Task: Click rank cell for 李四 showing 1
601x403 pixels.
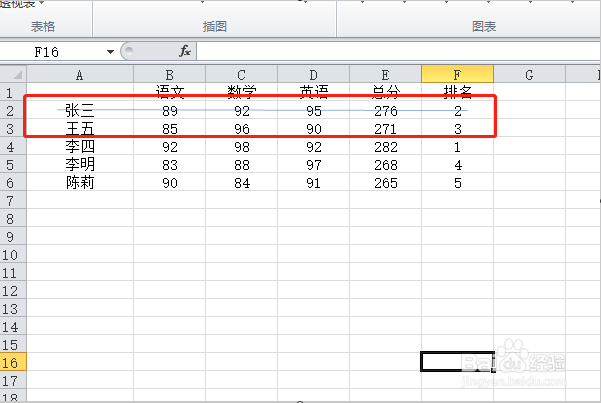Action: point(457,146)
